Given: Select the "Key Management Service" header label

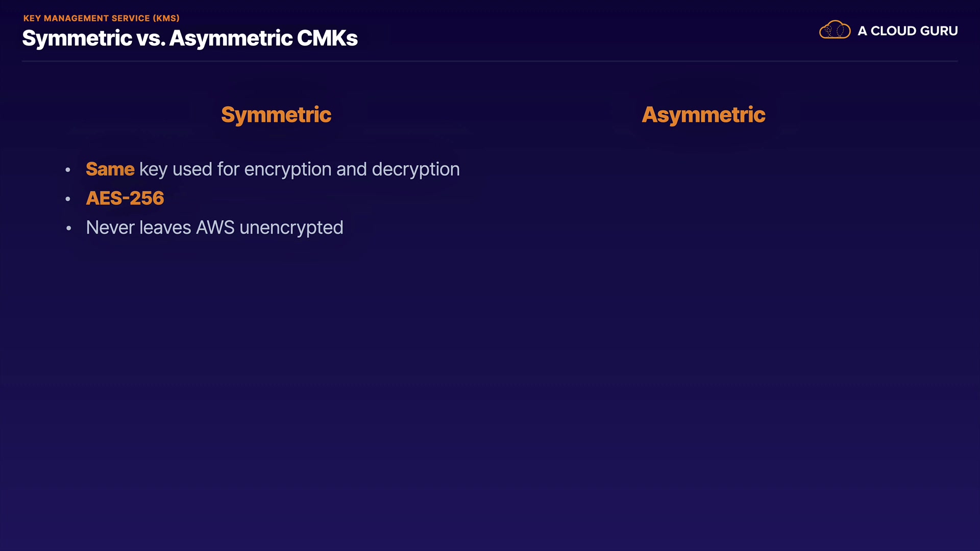Looking at the screenshot, I should [x=87, y=18].
